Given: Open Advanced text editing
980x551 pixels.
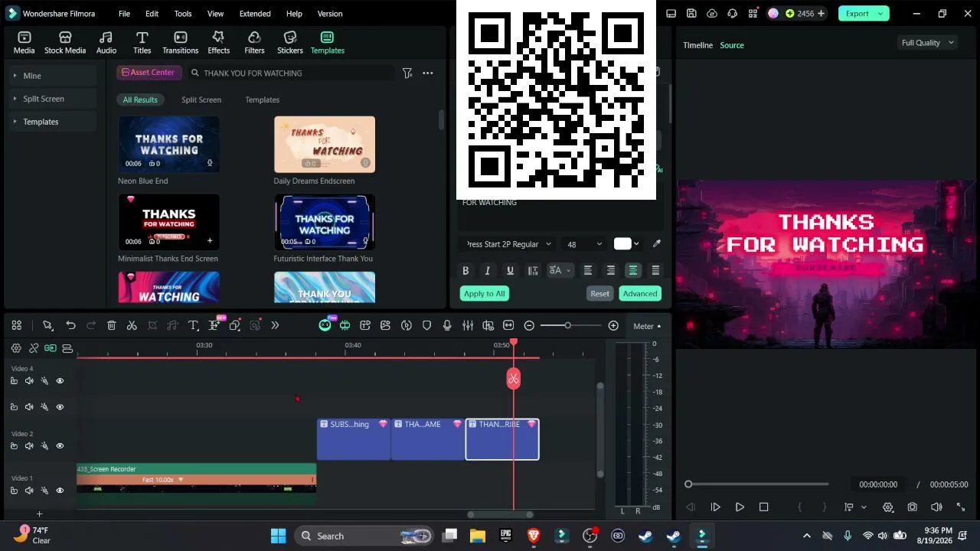Looking at the screenshot, I should [x=640, y=294].
